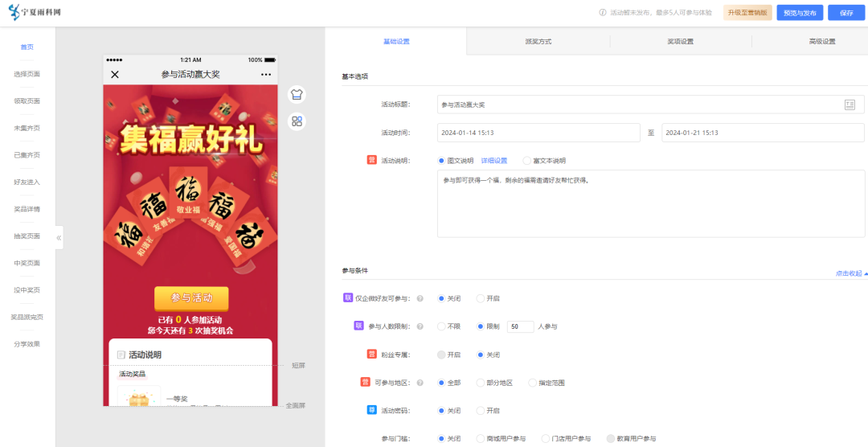Image resolution: width=868 pixels, height=447 pixels.
Task: Click the participant limit field showing 50
Action: [x=520, y=326]
